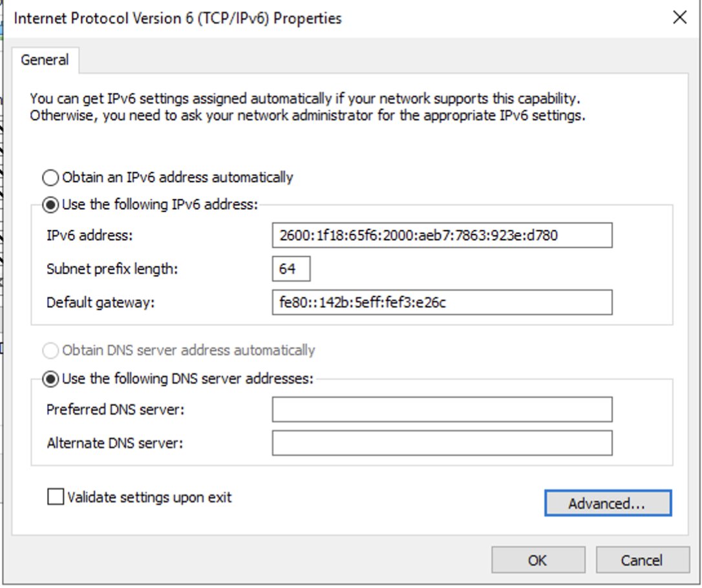702x588 pixels.
Task: Switch to the General tab
Action: coord(45,60)
